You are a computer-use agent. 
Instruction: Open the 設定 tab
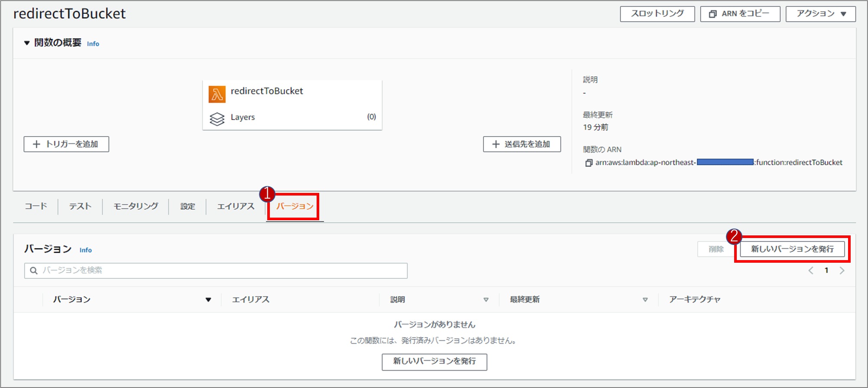click(x=188, y=206)
